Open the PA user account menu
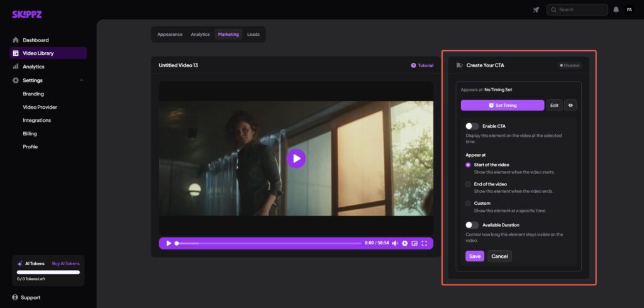 (629, 9)
